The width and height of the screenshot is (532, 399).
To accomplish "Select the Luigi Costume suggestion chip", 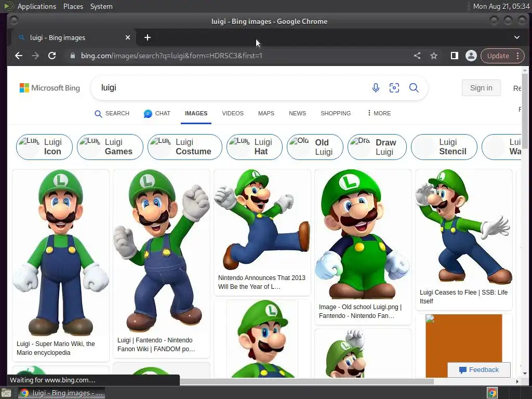I will click(185, 147).
